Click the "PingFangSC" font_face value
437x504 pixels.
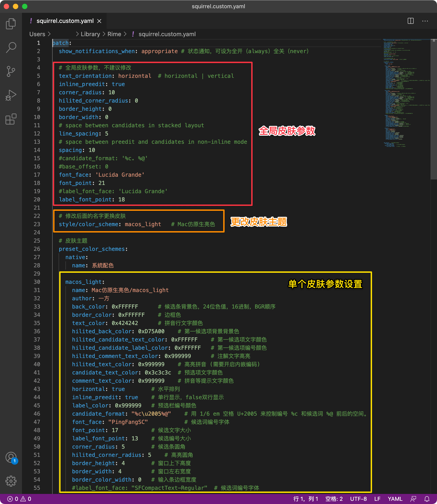pyautogui.click(x=128, y=422)
